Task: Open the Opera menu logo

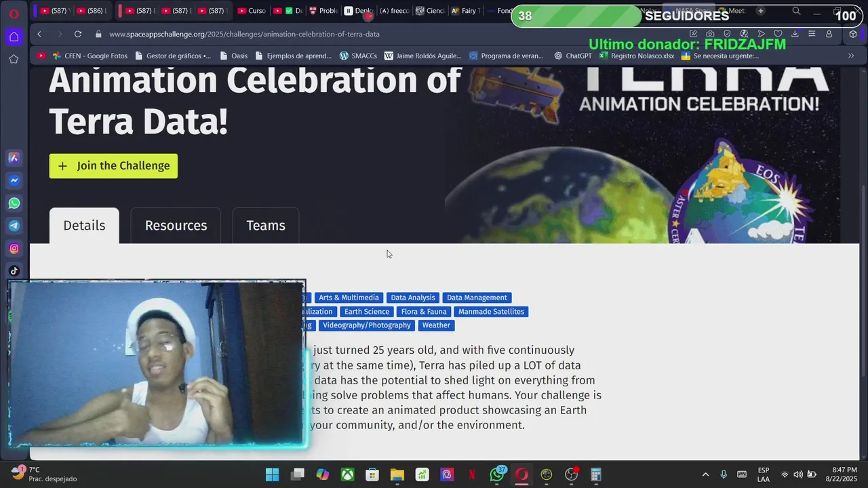Action: (14, 13)
